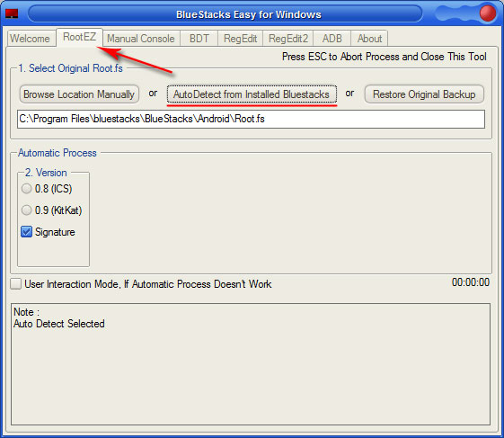
Task: Switch to the BDT tab
Action: point(199,39)
